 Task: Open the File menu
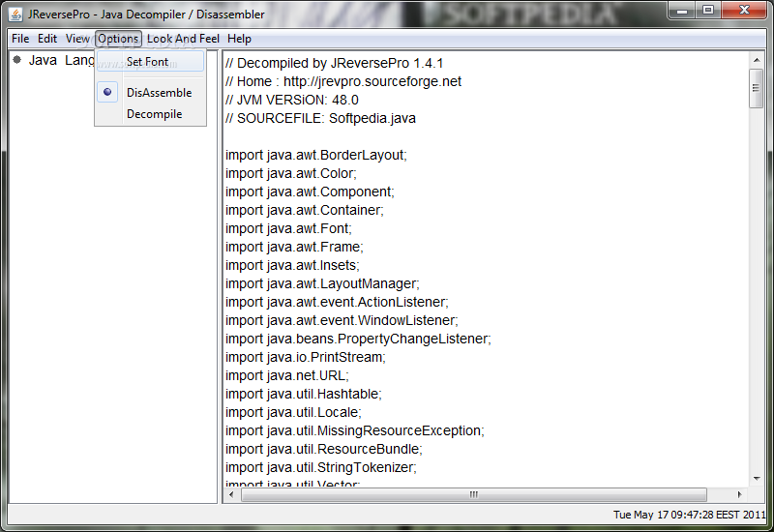click(x=20, y=39)
